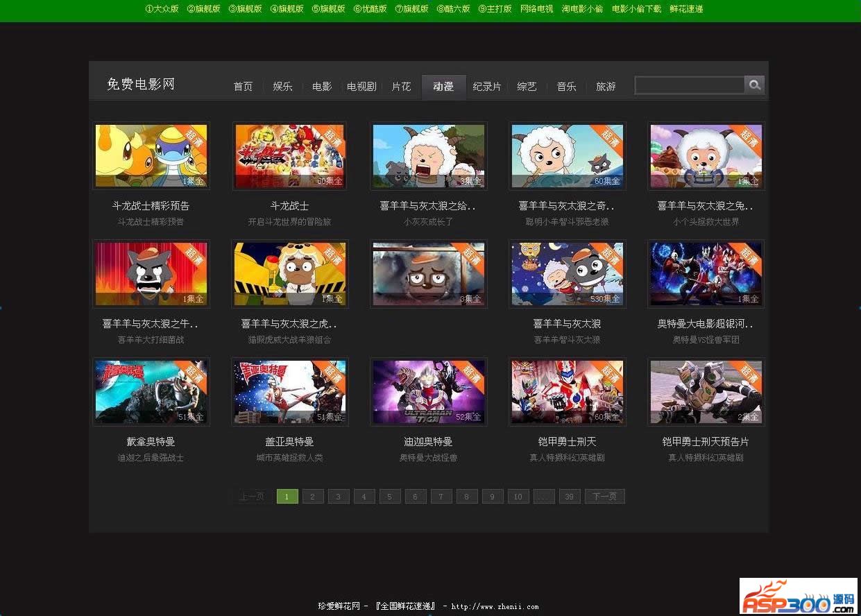
Task: Open the ⑨主打版 top link
Action: (495, 9)
